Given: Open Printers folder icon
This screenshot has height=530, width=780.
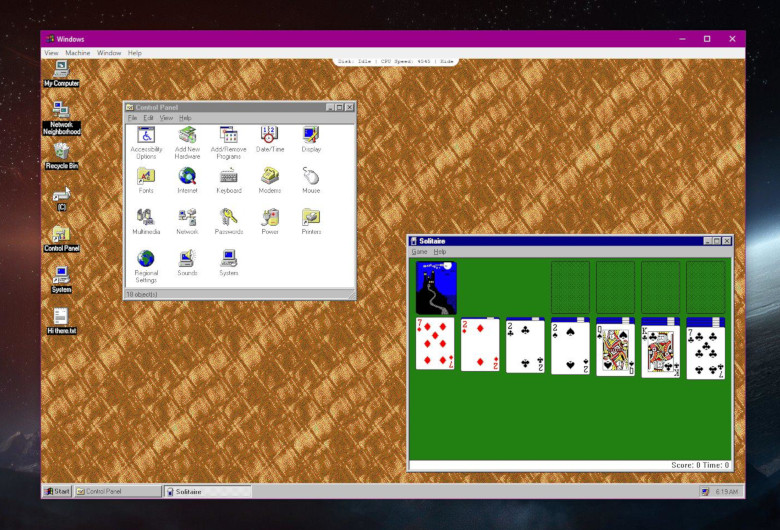Looking at the screenshot, I should tap(311, 222).
